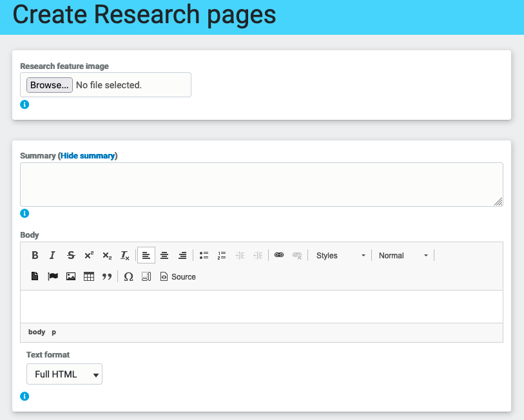Open the Full HTML text format dropdown
This screenshot has width=524, height=420.
click(64, 374)
